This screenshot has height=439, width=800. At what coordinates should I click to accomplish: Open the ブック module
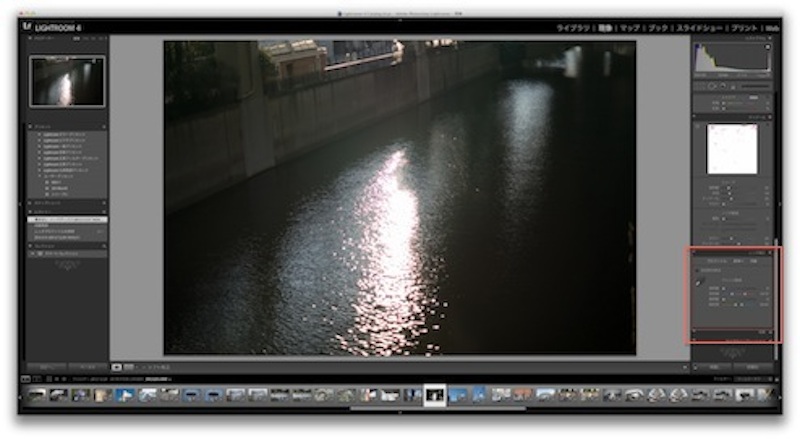(x=658, y=28)
